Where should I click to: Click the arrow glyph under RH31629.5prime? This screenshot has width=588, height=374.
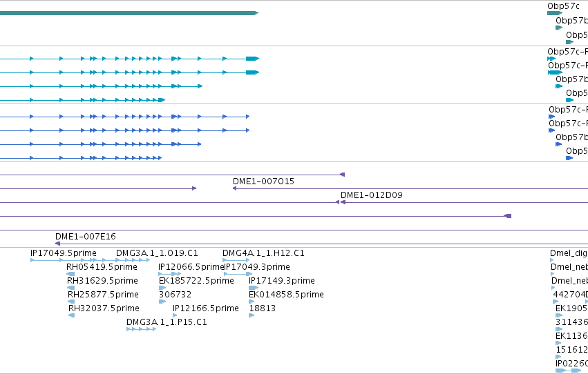[71, 288]
